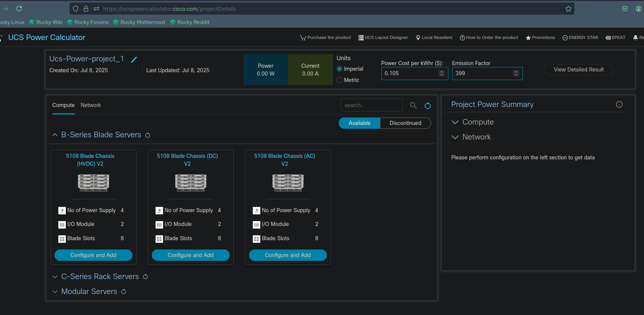Open Promotions menu item
644x315 pixels.
540,37
